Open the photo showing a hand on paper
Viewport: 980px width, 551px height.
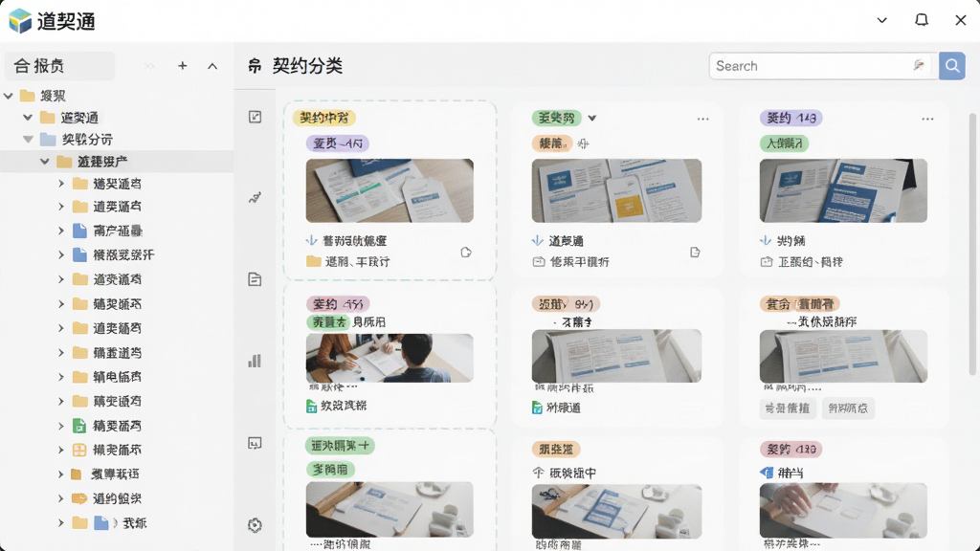click(x=843, y=510)
